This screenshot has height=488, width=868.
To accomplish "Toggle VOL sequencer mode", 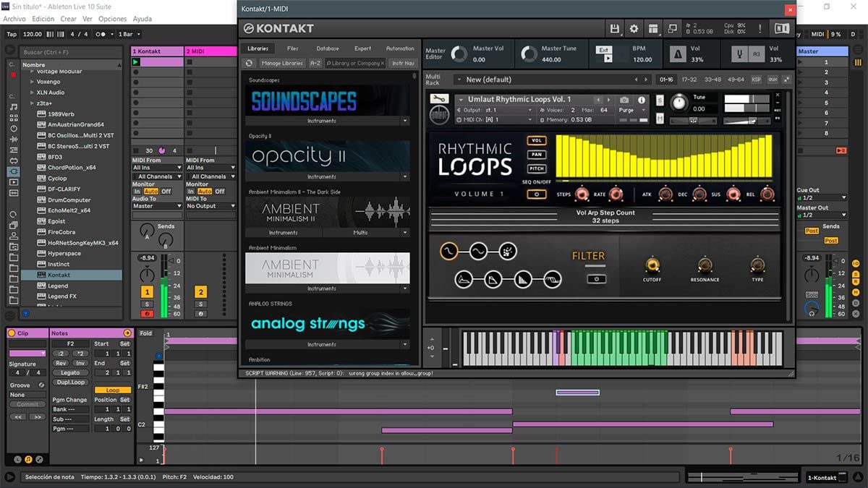I will [x=536, y=140].
